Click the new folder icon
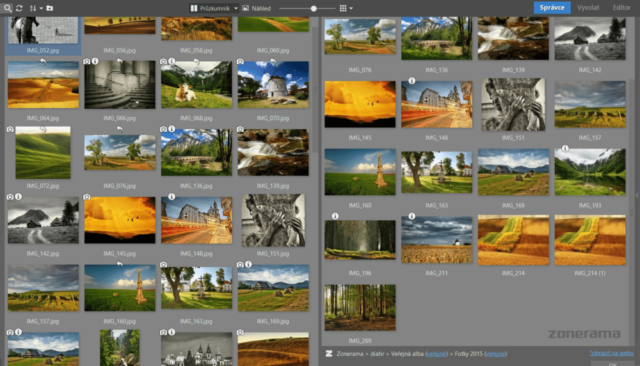The image size is (640, 366). 50,8
